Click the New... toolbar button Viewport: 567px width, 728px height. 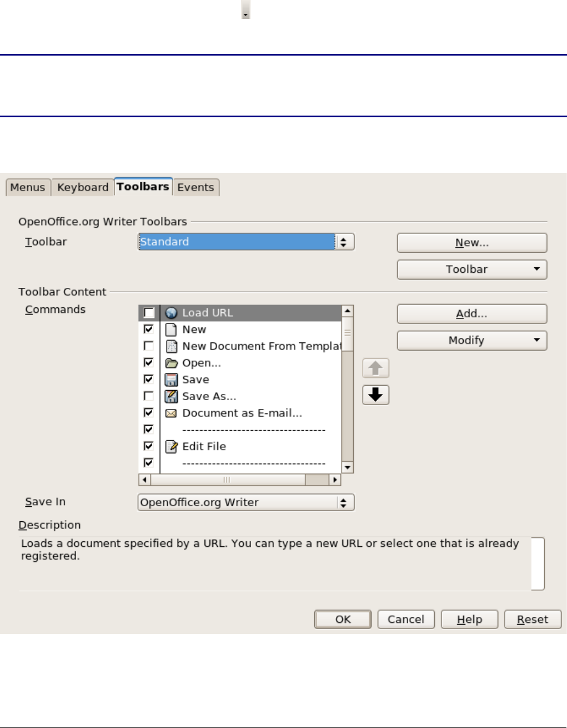472,243
